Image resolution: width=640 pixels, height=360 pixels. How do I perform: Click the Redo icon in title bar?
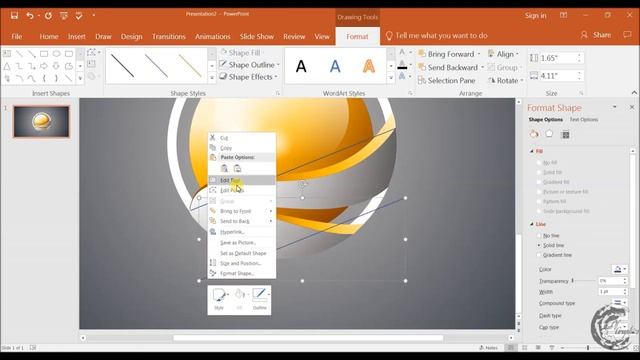click(x=48, y=16)
